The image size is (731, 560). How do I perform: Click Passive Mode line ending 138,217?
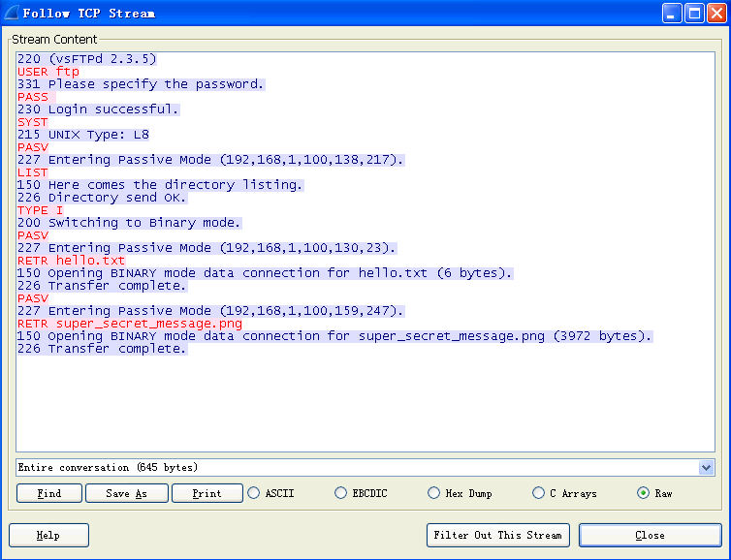[x=210, y=159]
